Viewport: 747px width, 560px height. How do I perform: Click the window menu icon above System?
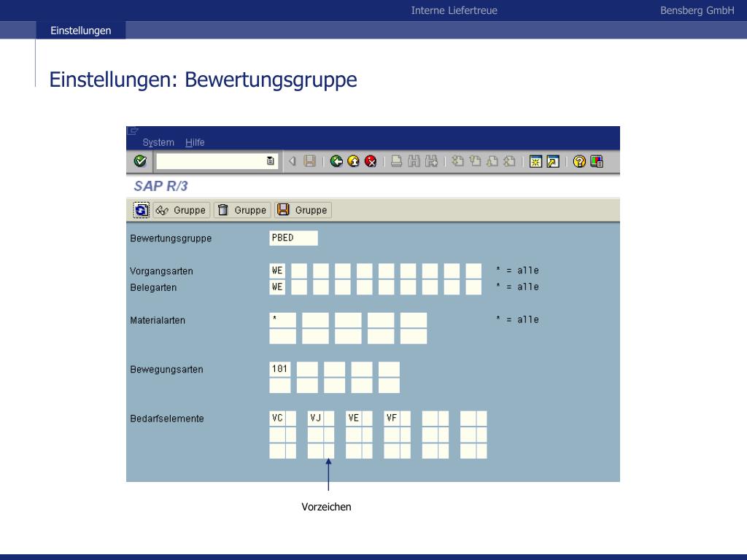(x=133, y=131)
